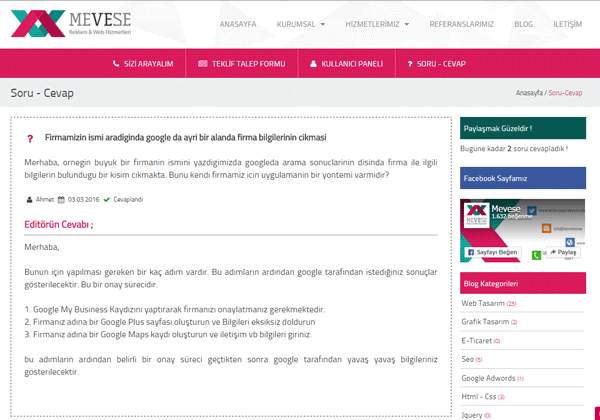Click the red question mark icon beside the question title
Screen dimensions: 600x420
tap(30, 138)
